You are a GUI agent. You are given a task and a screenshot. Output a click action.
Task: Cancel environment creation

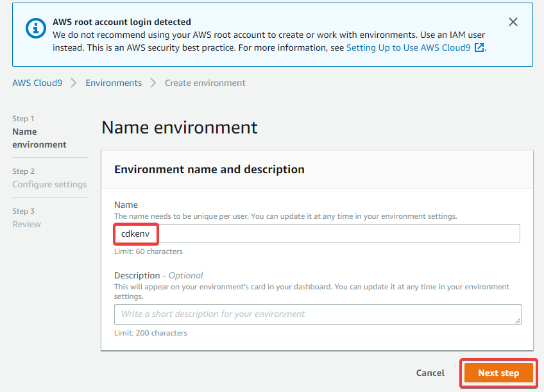click(x=430, y=373)
